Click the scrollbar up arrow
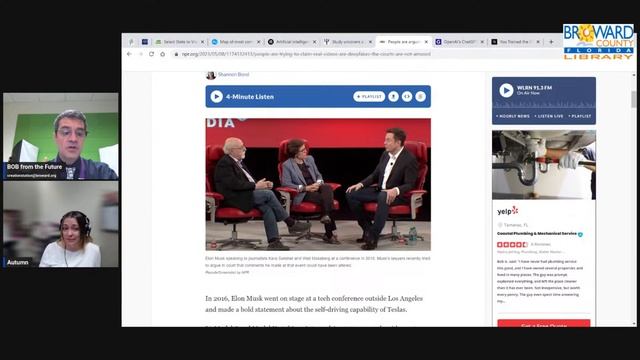The height and width of the screenshot is (360, 640). point(633,75)
